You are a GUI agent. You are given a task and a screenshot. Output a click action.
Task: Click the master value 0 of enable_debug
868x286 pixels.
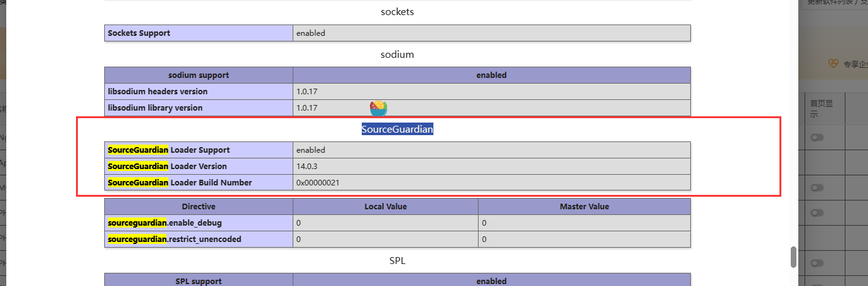484,223
